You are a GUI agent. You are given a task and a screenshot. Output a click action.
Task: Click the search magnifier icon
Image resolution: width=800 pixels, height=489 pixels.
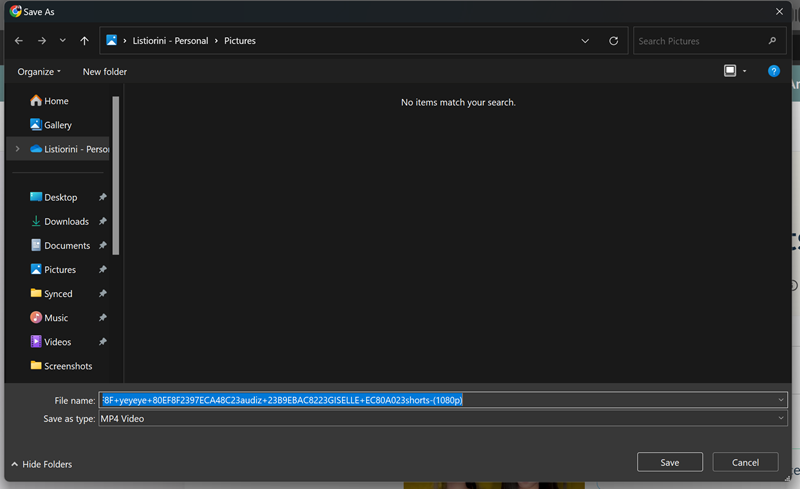pos(772,41)
